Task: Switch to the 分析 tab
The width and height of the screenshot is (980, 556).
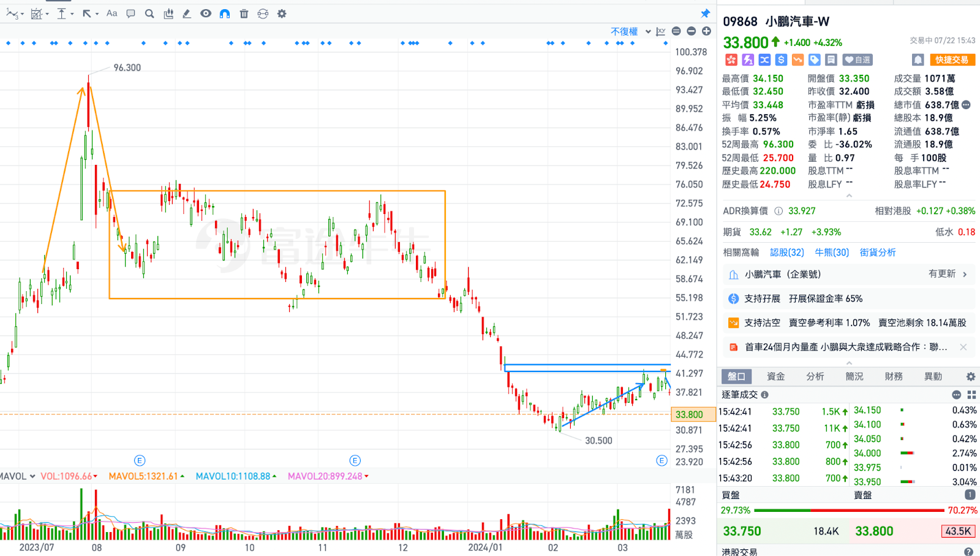Action: click(815, 376)
